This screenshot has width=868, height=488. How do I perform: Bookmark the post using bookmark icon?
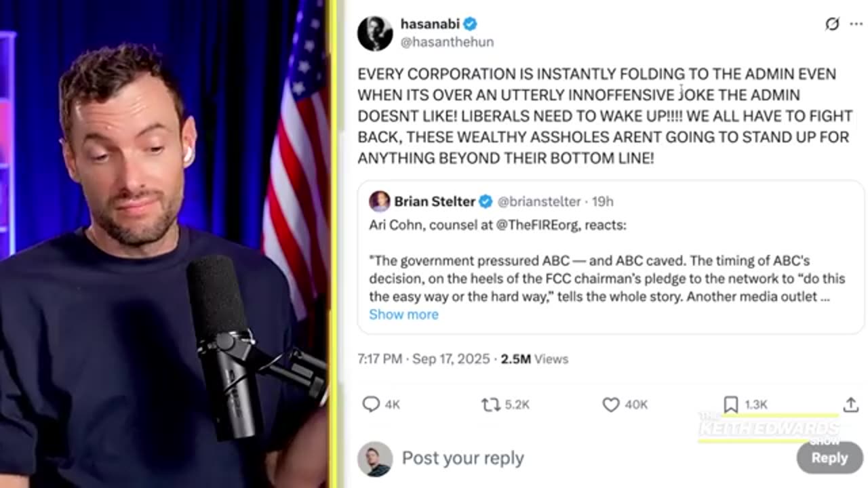(730, 405)
